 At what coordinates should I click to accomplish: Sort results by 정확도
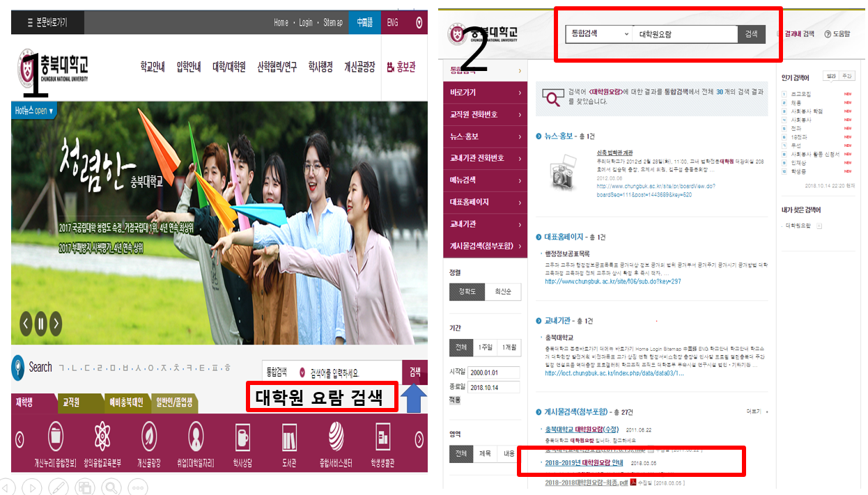(x=467, y=292)
